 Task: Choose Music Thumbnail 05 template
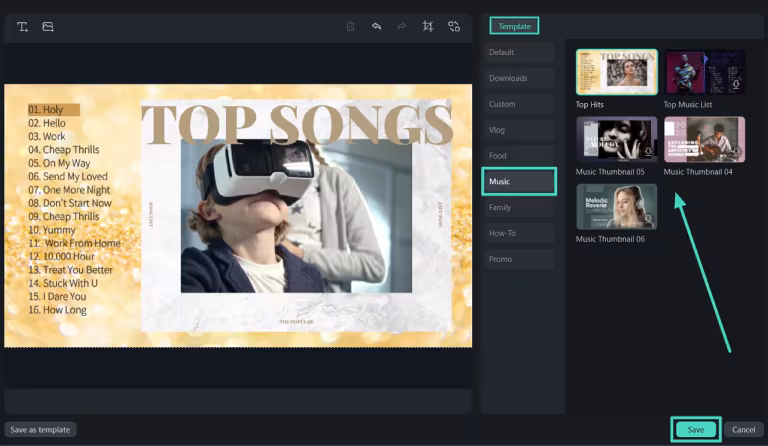pyautogui.click(x=617, y=139)
